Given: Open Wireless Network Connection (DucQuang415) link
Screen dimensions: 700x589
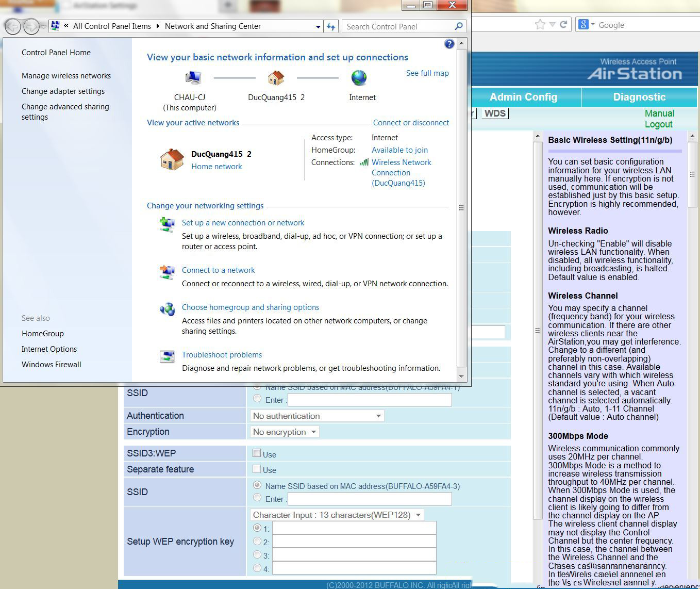Looking at the screenshot, I should click(402, 173).
